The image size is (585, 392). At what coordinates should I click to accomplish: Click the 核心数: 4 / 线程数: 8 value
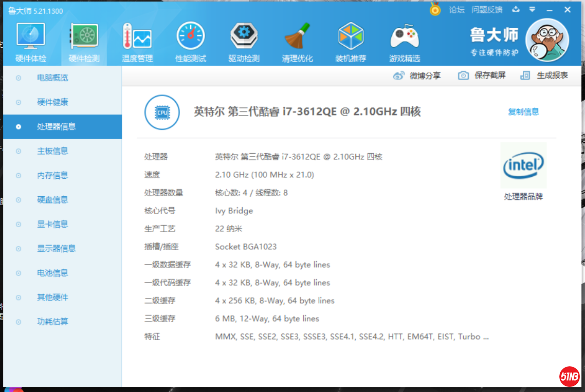click(251, 193)
